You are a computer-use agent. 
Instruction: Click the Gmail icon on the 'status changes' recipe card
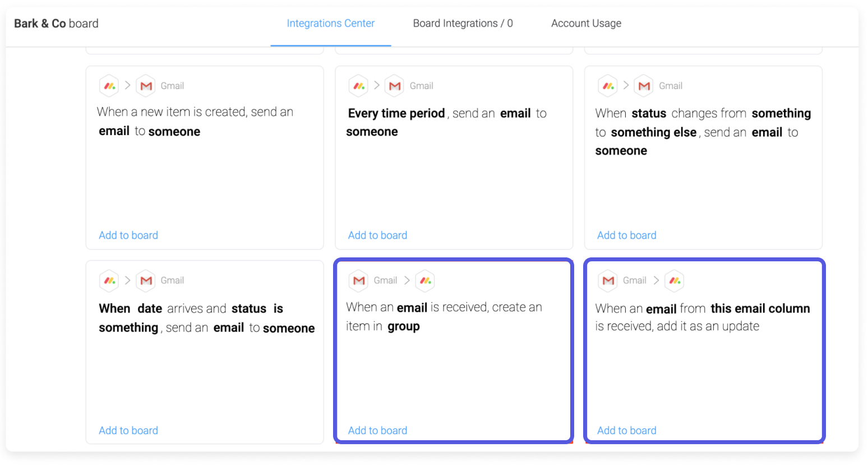pyautogui.click(x=644, y=85)
